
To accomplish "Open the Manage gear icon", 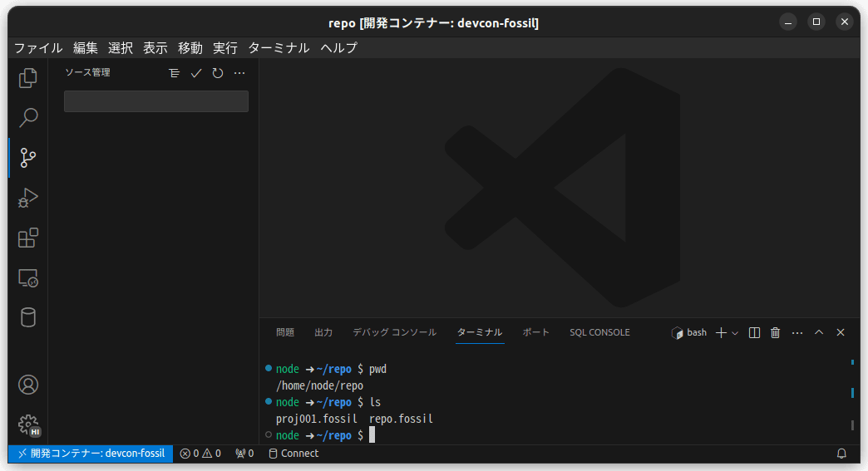I will pyautogui.click(x=27, y=425).
